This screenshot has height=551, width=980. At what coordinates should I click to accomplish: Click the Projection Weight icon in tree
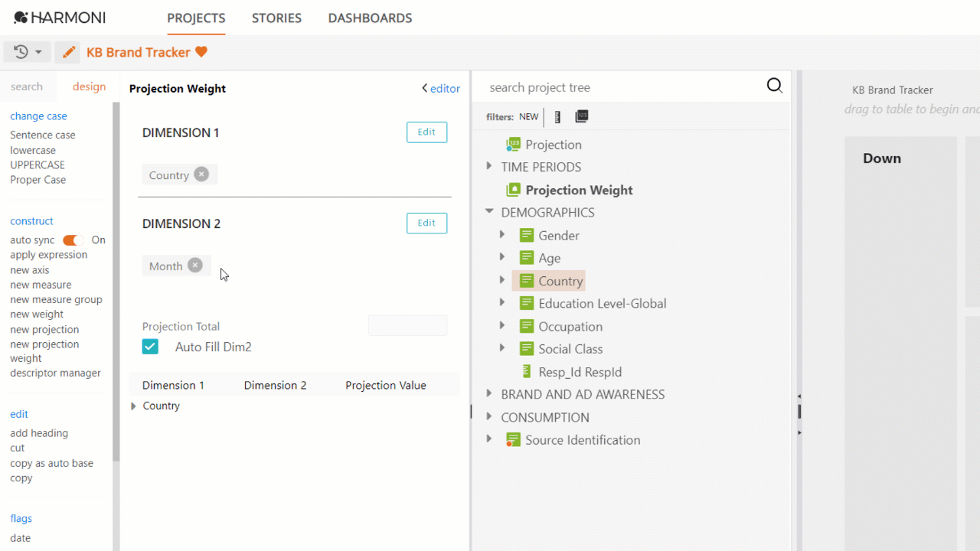coord(514,190)
